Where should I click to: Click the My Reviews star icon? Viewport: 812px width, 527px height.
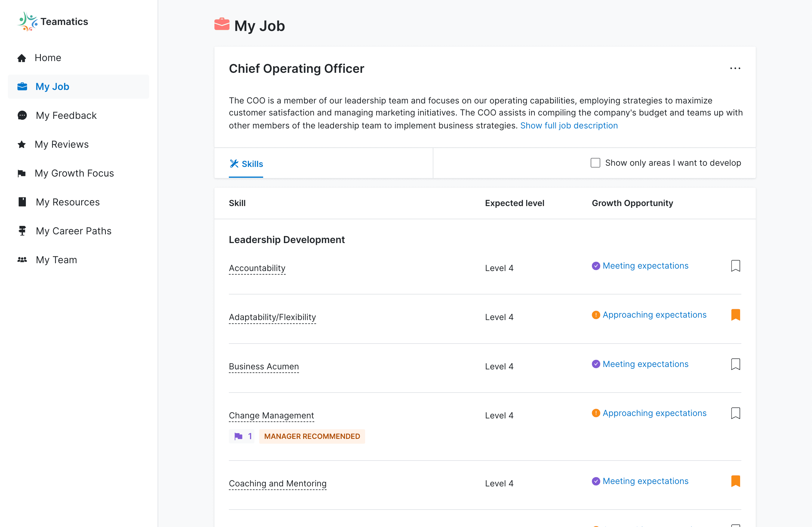pos(22,144)
